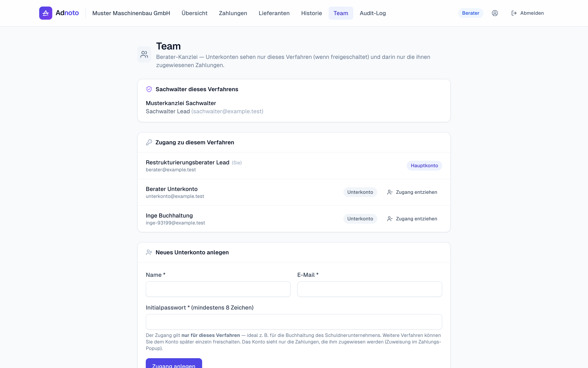
Task: Click the Inge Buchhaltung name
Action: click(169, 216)
